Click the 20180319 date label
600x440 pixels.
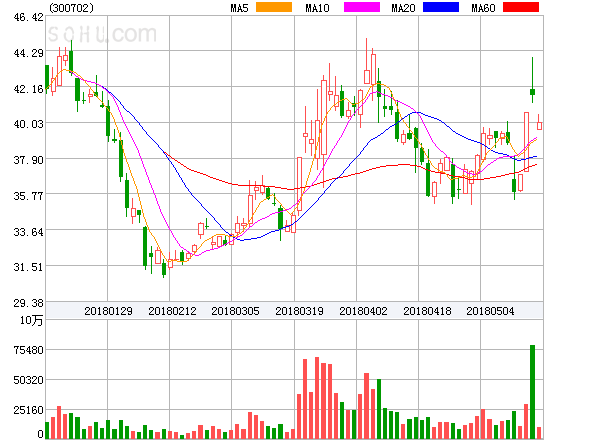click(x=299, y=311)
